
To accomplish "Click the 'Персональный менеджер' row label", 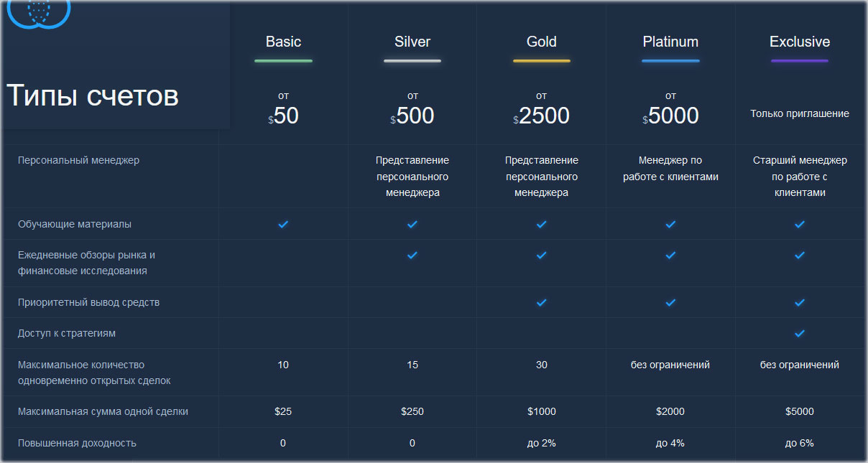I will coord(79,160).
